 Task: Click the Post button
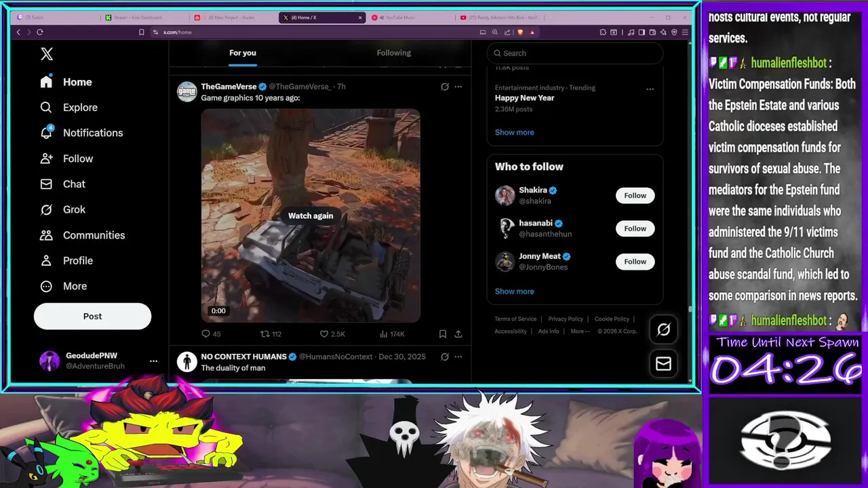pos(92,317)
